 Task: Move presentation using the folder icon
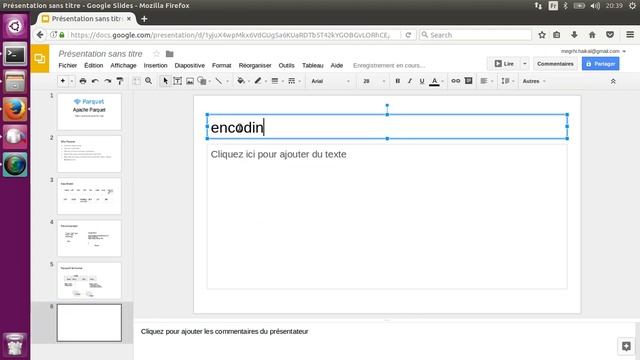point(169,53)
